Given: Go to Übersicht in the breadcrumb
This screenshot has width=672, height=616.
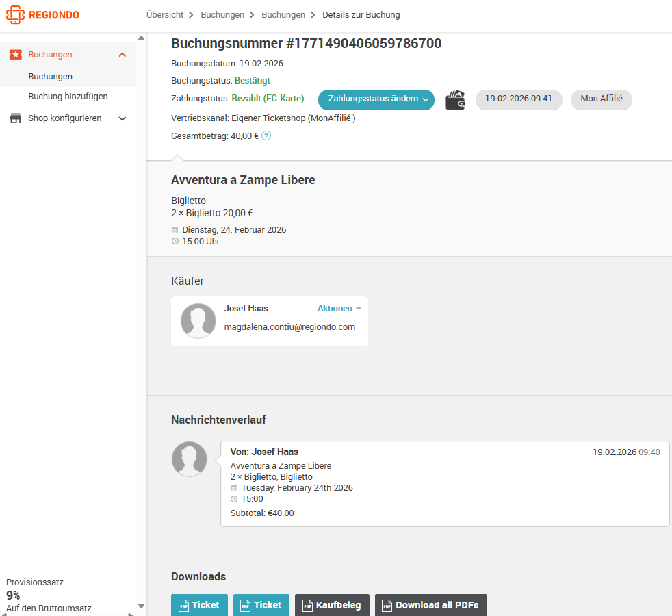Looking at the screenshot, I should tap(164, 14).
